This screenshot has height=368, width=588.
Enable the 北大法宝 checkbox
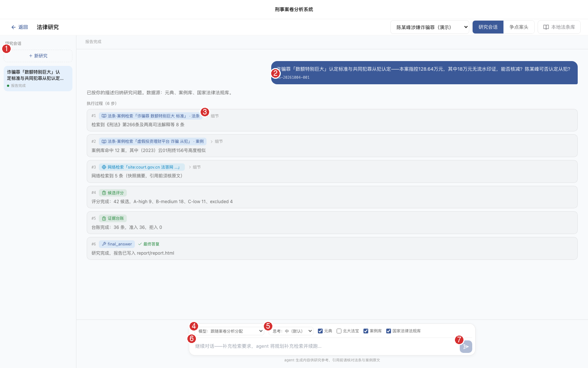339,331
